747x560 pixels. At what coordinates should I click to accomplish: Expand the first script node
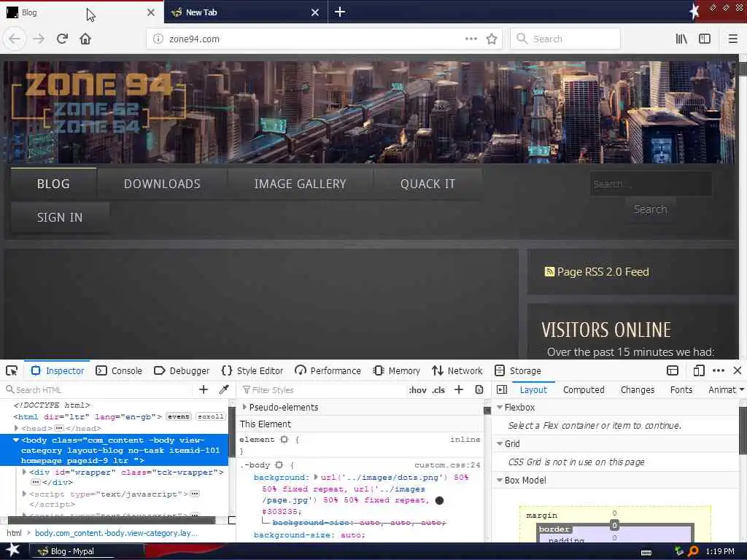24,494
